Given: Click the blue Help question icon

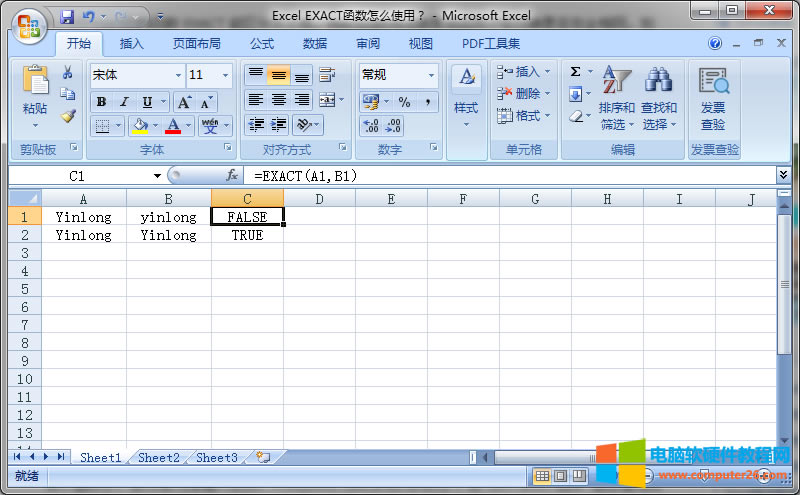Looking at the screenshot, I should click(x=715, y=43).
